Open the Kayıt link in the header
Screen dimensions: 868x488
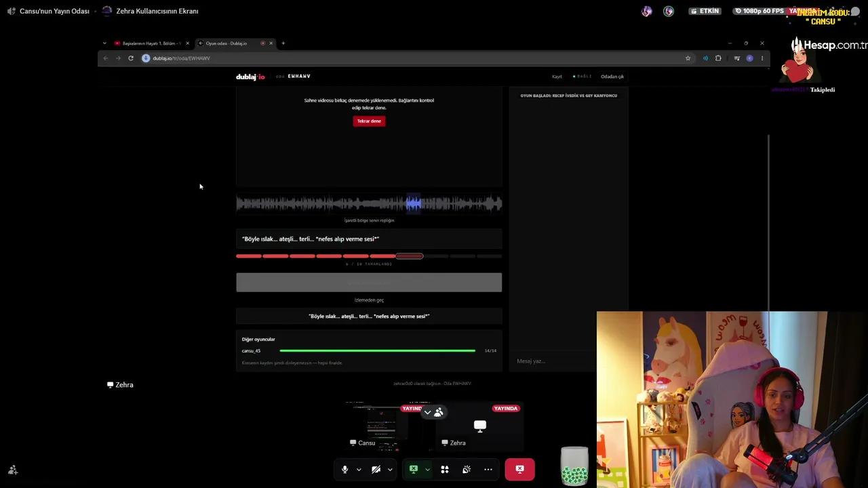point(557,77)
